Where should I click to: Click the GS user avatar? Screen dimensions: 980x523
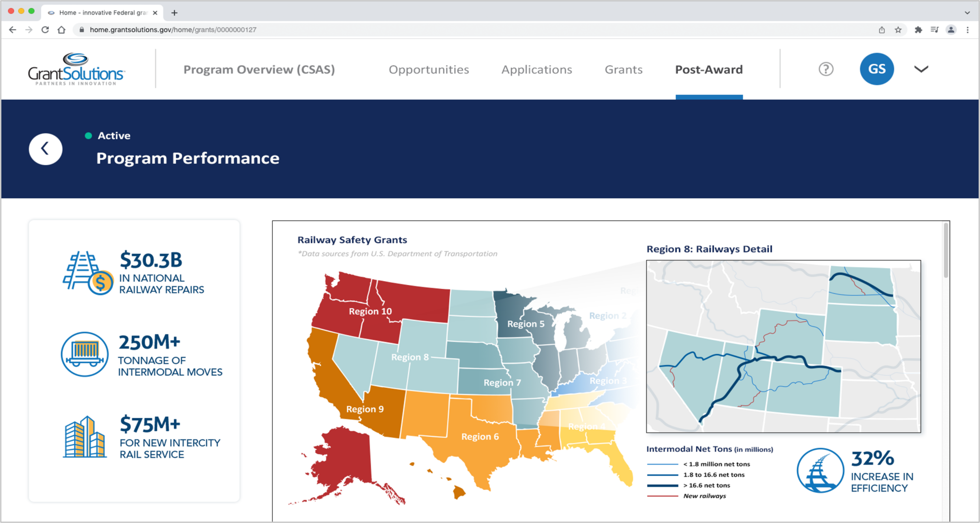(876, 69)
